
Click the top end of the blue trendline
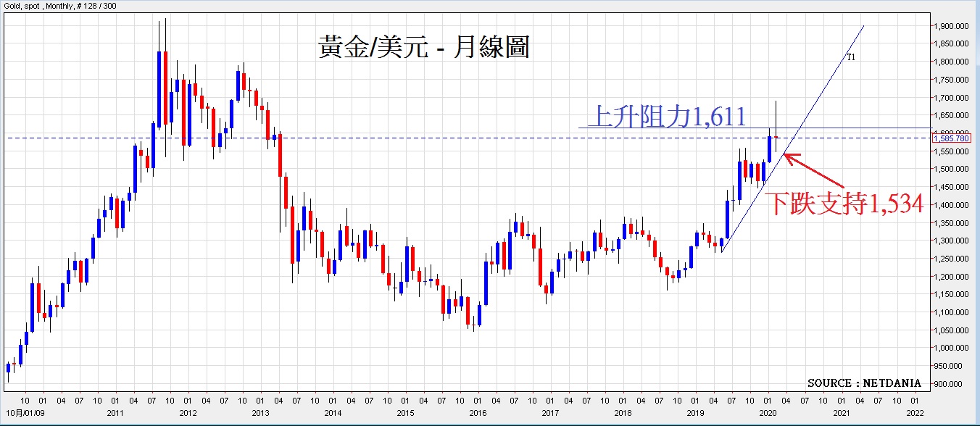tap(863, 27)
